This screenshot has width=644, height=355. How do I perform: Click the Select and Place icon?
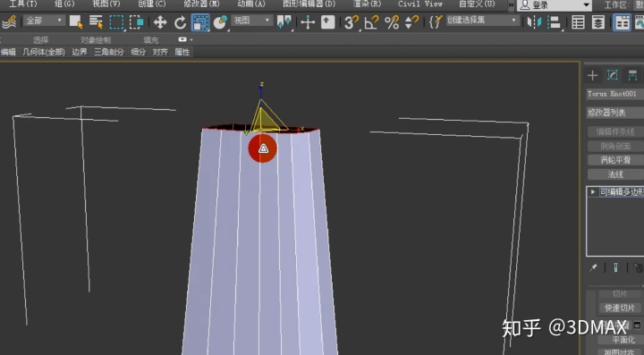221,22
